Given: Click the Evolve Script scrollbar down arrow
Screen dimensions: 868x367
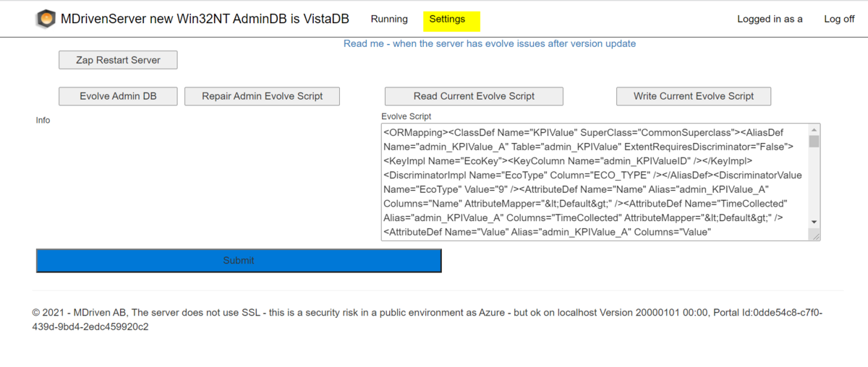Looking at the screenshot, I should pos(814,223).
